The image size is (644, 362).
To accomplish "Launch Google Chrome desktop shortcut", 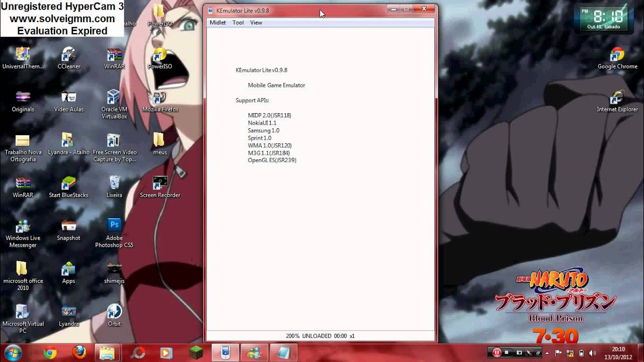I will click(x=617, y=58).
